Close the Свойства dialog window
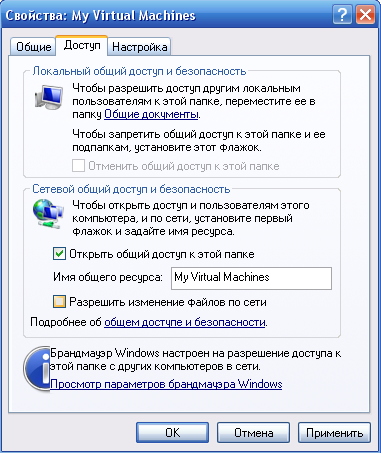 coord(365,15)
